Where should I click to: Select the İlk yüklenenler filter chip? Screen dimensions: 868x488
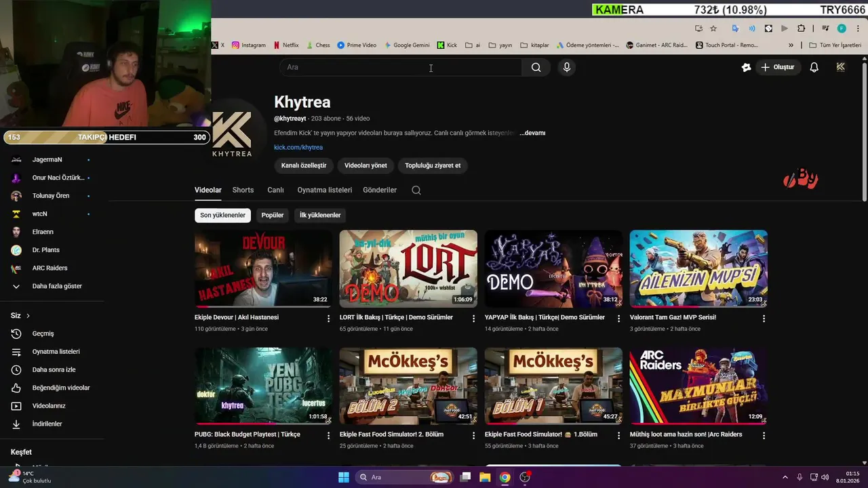coord(320,215)
